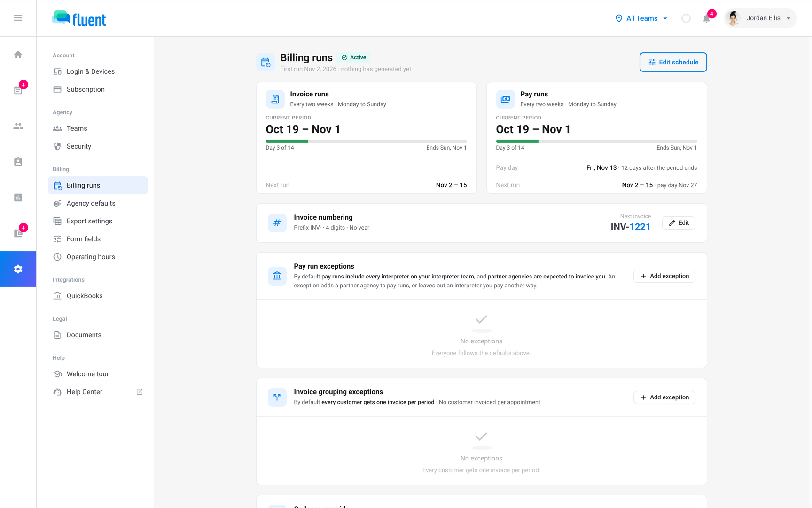Click the Pay runs period progress bar

pyautogui.click(x=596, y=141)
